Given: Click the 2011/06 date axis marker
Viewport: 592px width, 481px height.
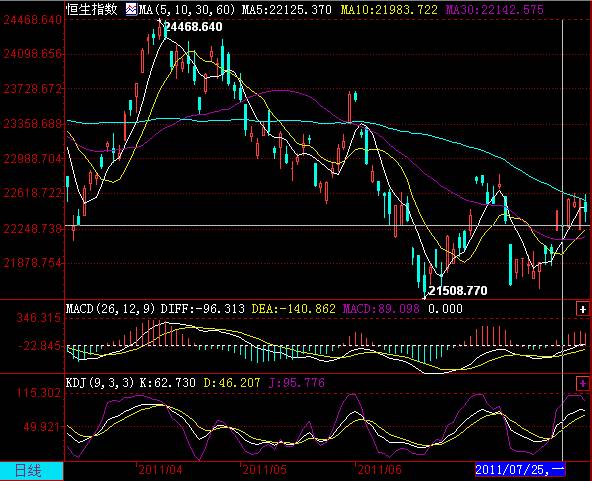Looking at the screenshot, I should [x=379, y=470].
